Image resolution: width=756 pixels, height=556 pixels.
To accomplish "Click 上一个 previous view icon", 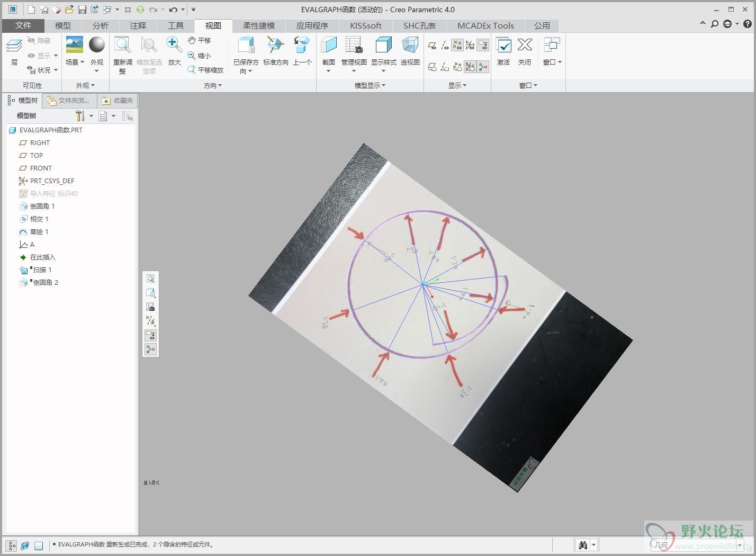I will coord(302,44).
